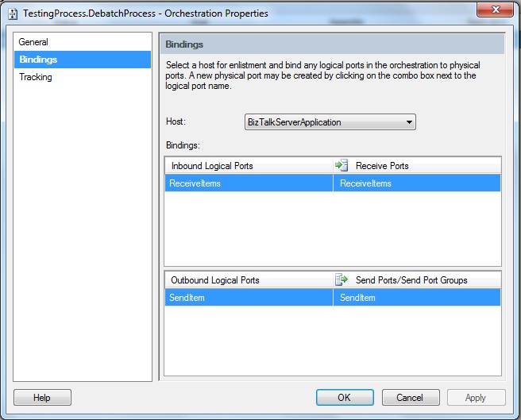
Task: Click the Send Ports column icon
Action: pos(342,279)
